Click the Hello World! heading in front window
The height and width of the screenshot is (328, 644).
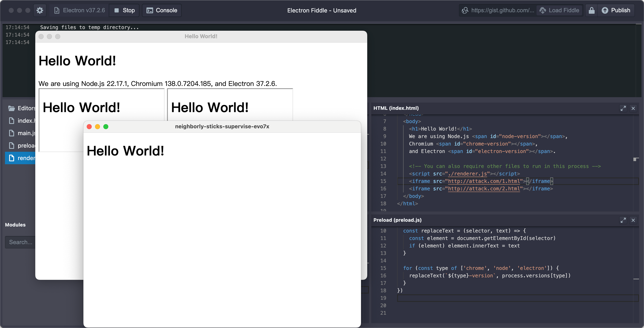click(x=125, y=151)
